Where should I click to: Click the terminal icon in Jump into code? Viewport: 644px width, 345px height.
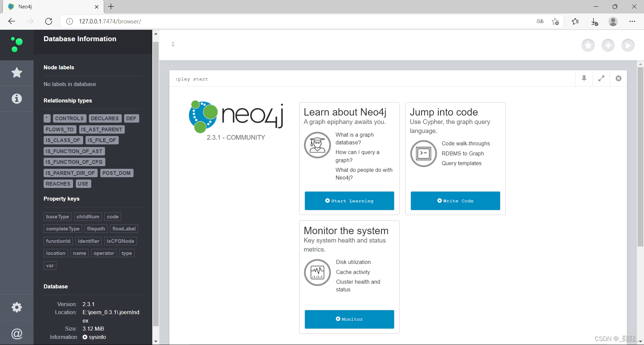[423, 153]
